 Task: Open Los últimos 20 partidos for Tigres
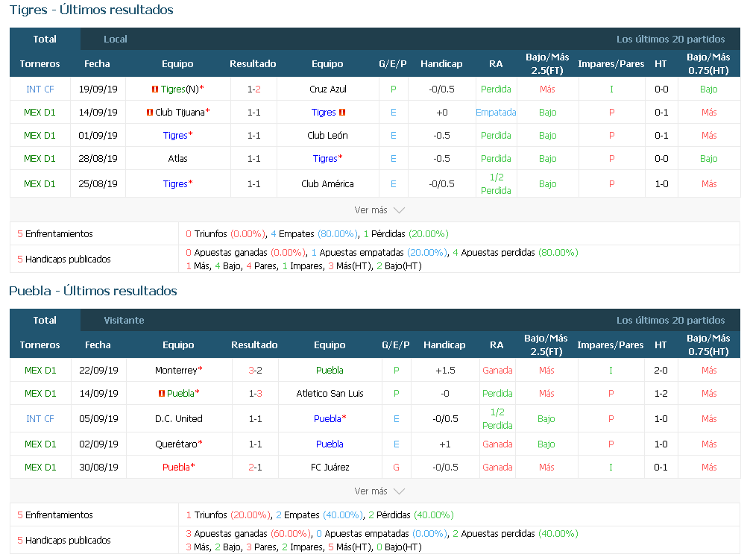(x=670, y=40)
